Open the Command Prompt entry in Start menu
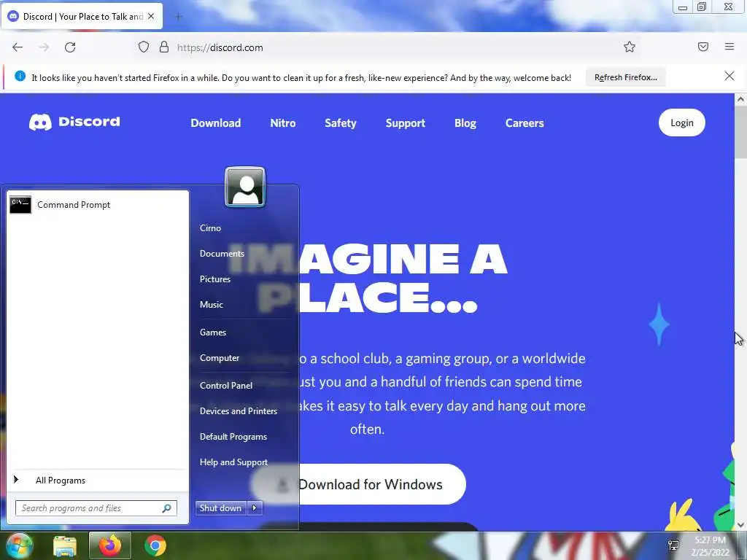Viewport: 747px width, 560px height. pos(98,205)
